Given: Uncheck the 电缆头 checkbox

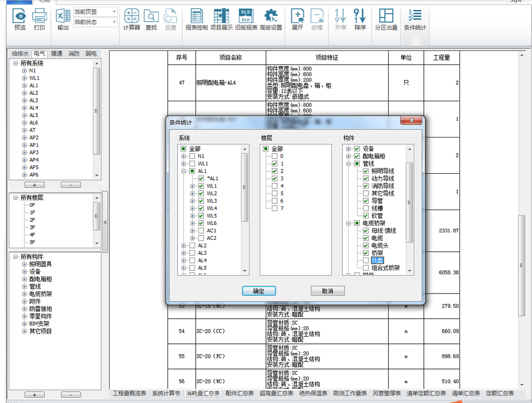Looking at the screenshot, I should [x=366, y=246].
